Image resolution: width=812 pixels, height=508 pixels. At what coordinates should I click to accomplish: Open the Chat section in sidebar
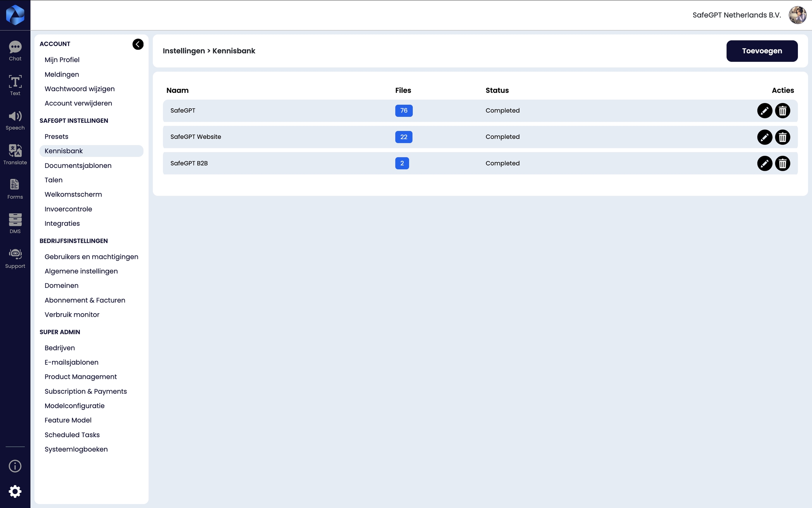tap(15, 51)
